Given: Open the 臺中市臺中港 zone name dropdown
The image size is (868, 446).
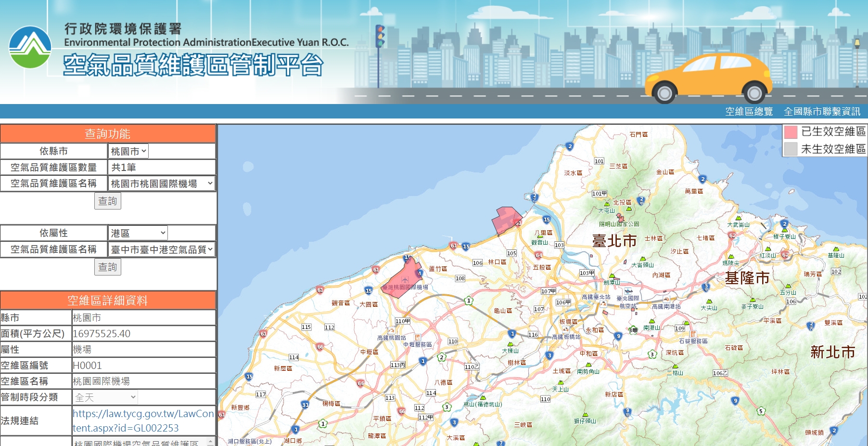Looking at the screenshot, I should [161, 249].
